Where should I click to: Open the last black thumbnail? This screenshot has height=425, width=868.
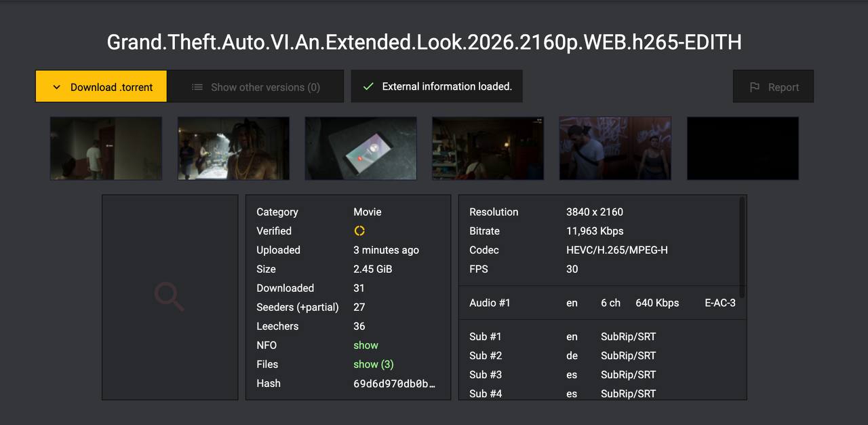743,148
